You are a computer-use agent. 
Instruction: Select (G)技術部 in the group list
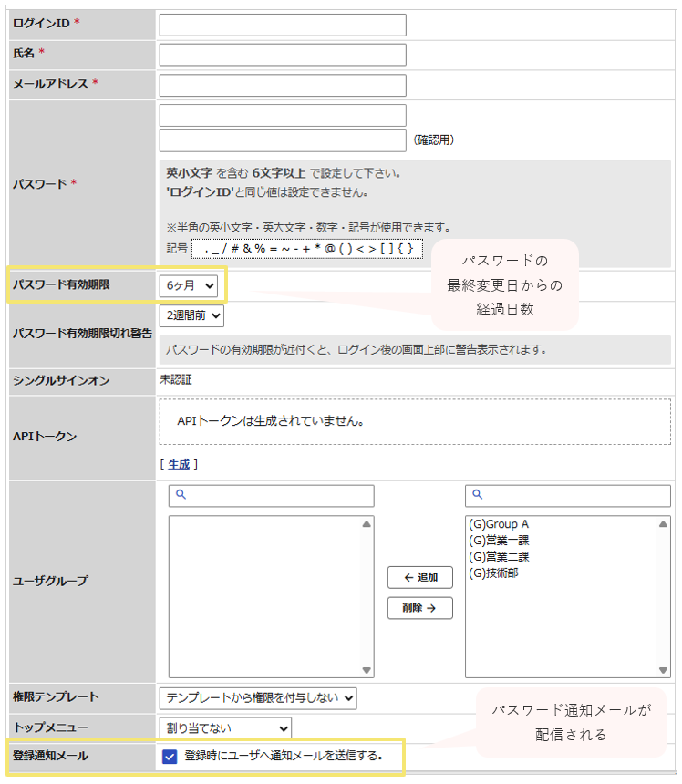[493, 573]
